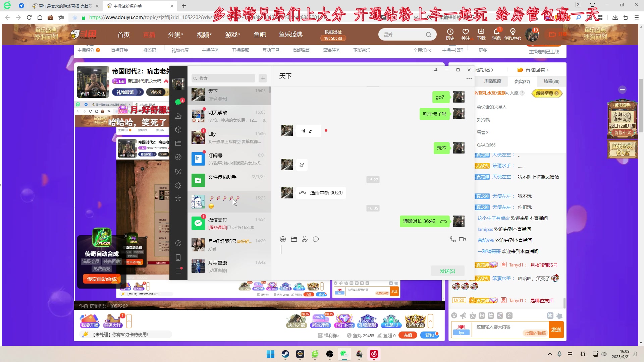Collapse the floating panel with minus button
The image size is (644, 362).
click(x=622, y=89)
